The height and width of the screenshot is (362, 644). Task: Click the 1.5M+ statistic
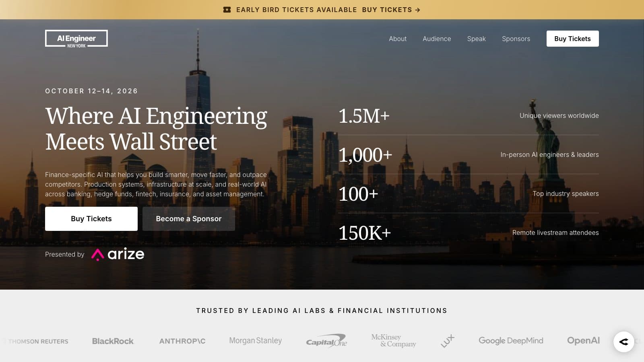(x=364, y=116)
